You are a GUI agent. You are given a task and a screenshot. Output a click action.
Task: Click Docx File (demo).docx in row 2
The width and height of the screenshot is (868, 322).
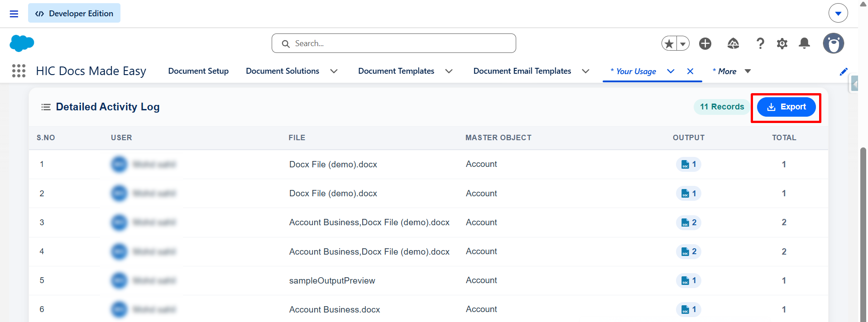(333, 194)
